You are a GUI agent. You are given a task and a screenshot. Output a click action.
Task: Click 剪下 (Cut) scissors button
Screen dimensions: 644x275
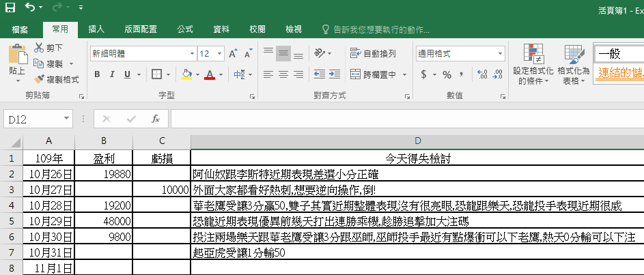tap(48, 48)
